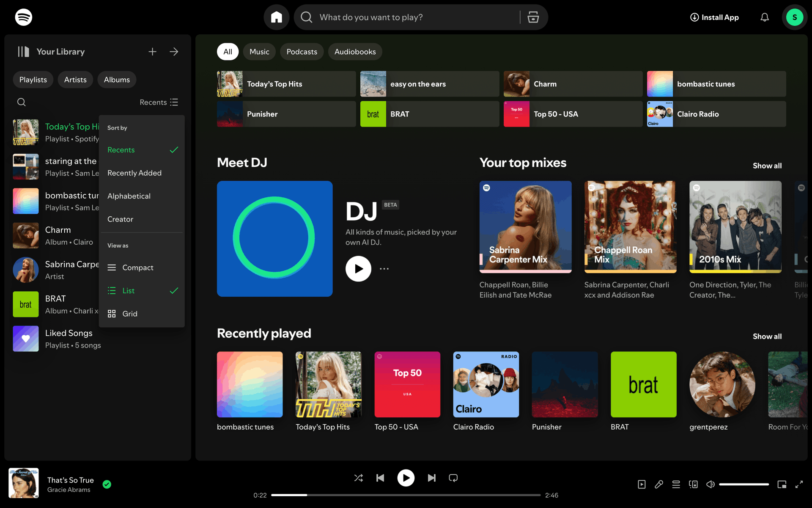Switch view to Grid

point(142,314)
